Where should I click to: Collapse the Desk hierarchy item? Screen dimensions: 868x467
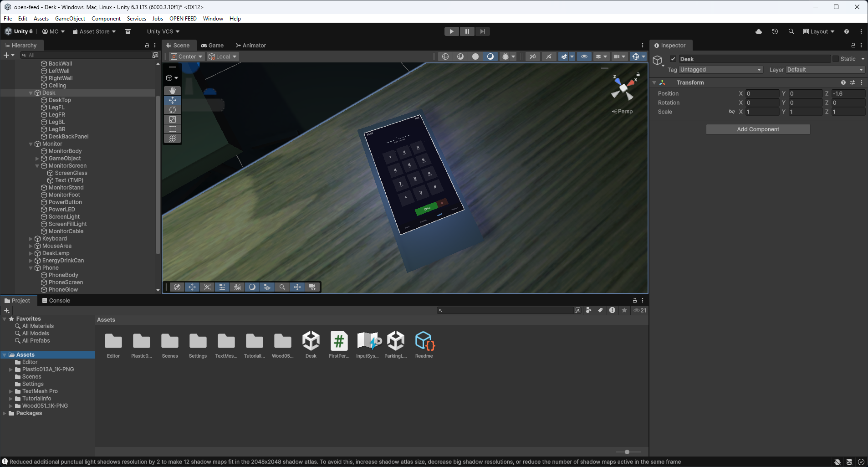click(x=31, y=93)
